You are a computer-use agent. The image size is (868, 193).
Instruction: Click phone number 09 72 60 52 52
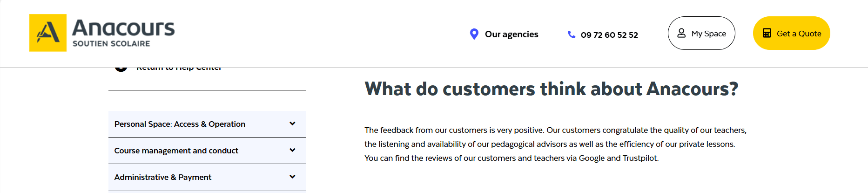pyautogui.click(x=609, y=35)
